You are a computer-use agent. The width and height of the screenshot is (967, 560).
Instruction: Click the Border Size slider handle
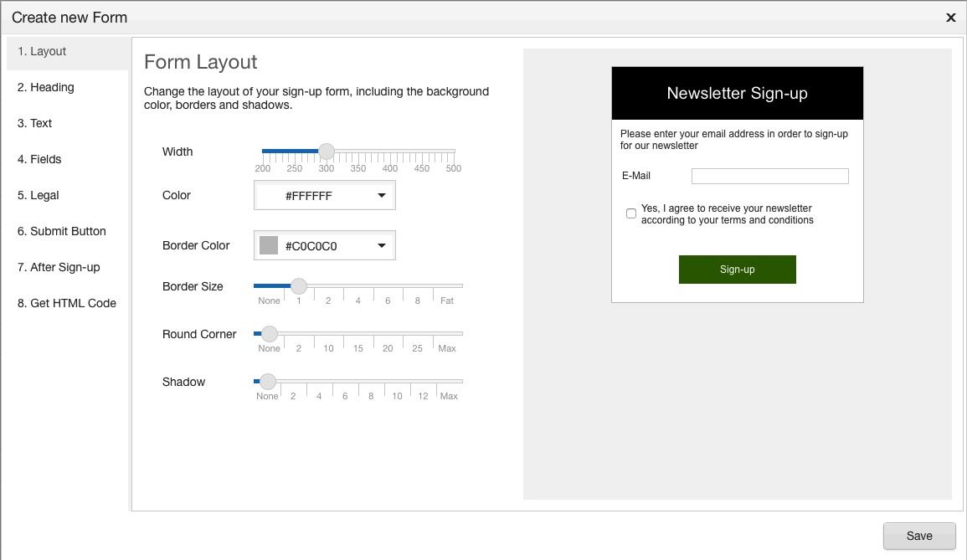[x=299, y=285]
